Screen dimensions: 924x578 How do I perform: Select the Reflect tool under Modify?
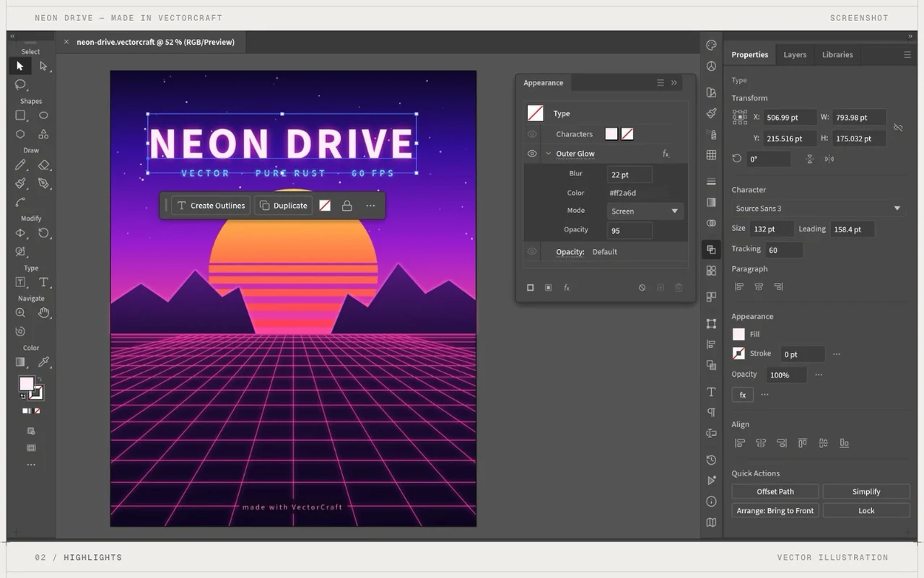[x=20, y=233]
